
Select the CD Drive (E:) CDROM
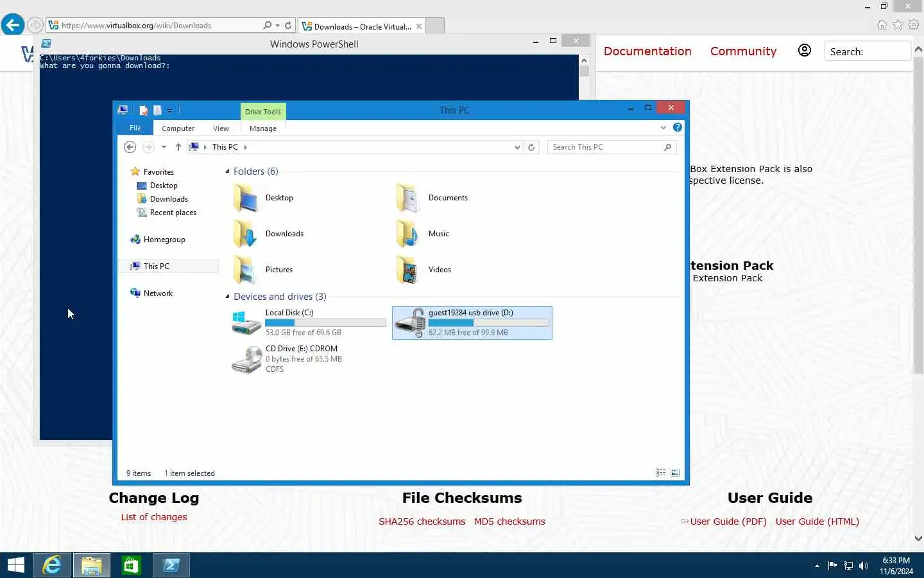[x=309, y=358]
